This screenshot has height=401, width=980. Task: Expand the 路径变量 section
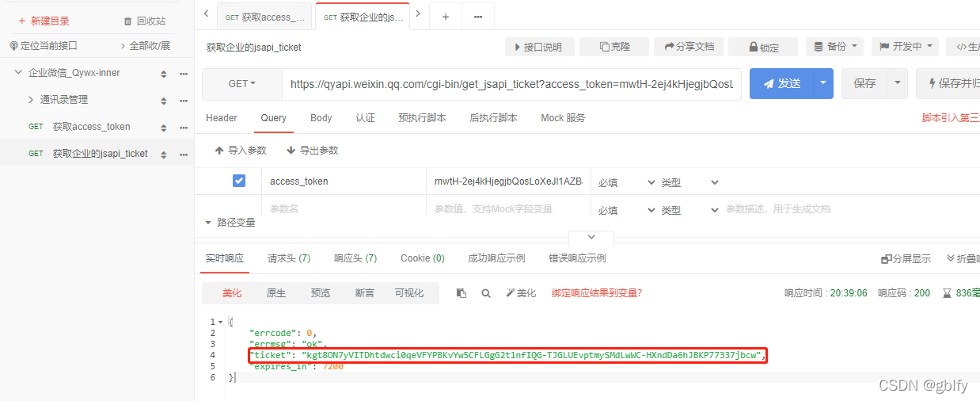click(x=230, y=223)
